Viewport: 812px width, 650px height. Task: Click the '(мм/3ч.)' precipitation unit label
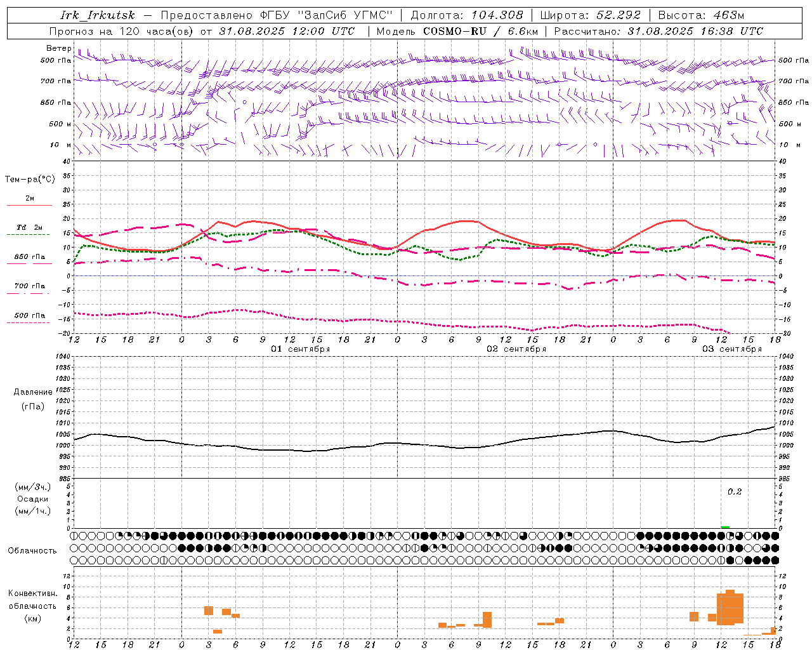coord(33,487)
